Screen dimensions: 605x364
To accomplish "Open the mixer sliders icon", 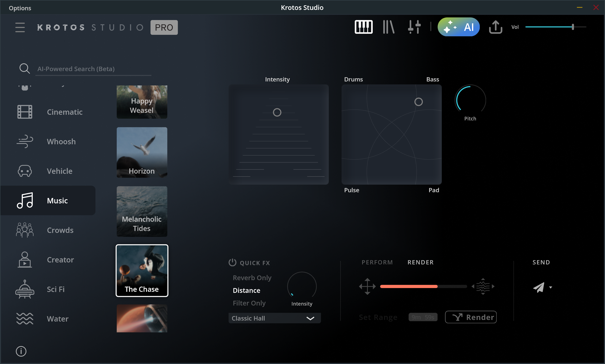I will pos(414,27).
